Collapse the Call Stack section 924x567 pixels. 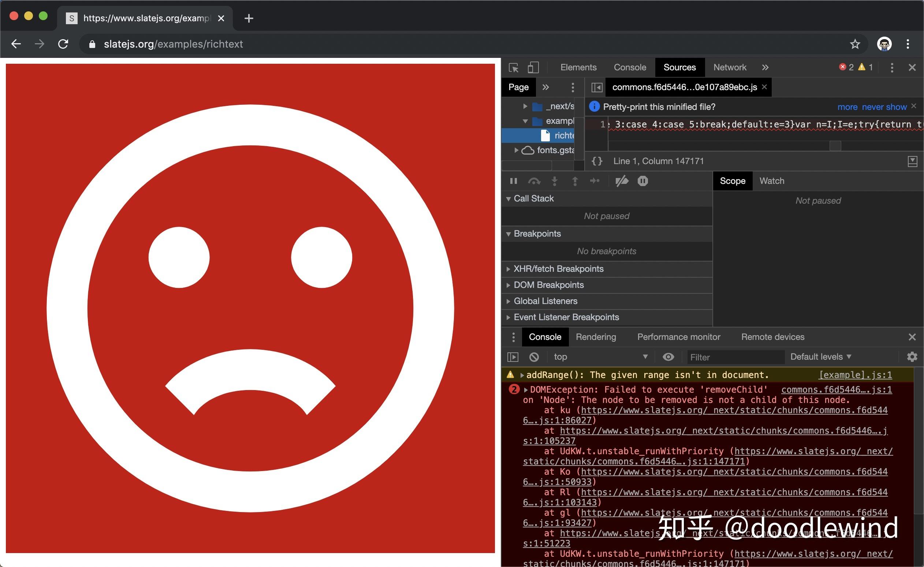point(607,199)
